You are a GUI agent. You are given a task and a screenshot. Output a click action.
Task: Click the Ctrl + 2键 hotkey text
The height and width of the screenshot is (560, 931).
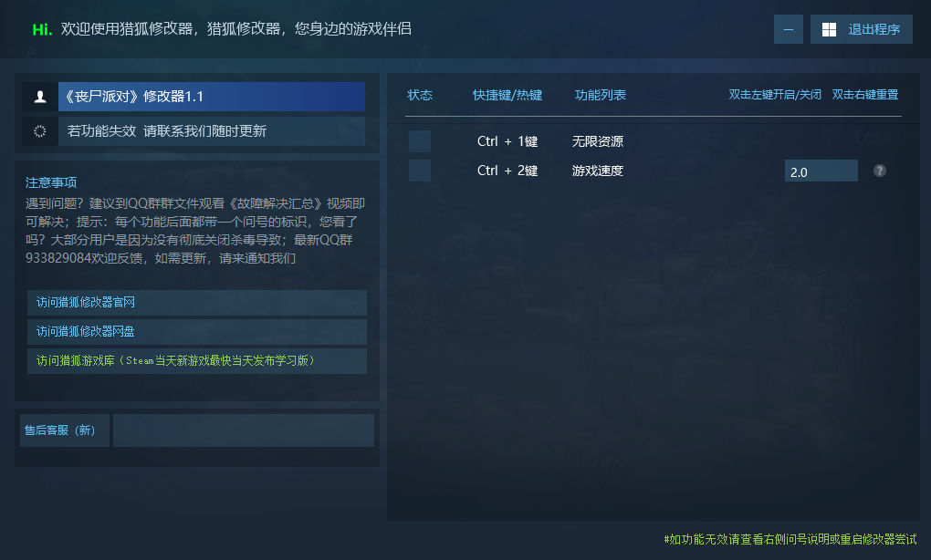coord(507,171)
